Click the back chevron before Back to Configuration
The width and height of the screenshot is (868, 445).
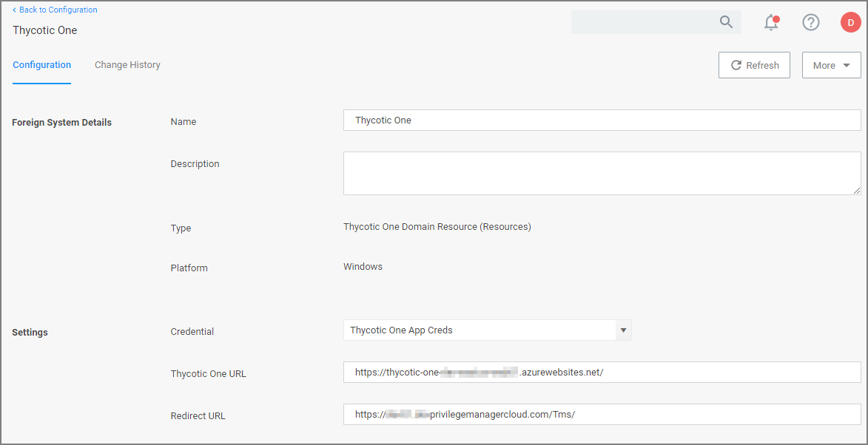(x=14, y=10)
